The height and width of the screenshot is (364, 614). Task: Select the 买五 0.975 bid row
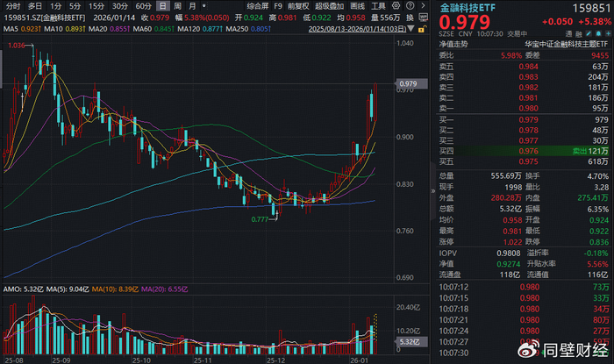pos(524,161)
